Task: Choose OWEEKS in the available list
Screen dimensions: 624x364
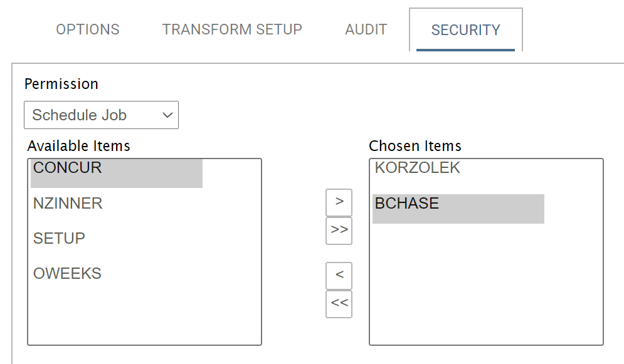Action: pos(67,274)
